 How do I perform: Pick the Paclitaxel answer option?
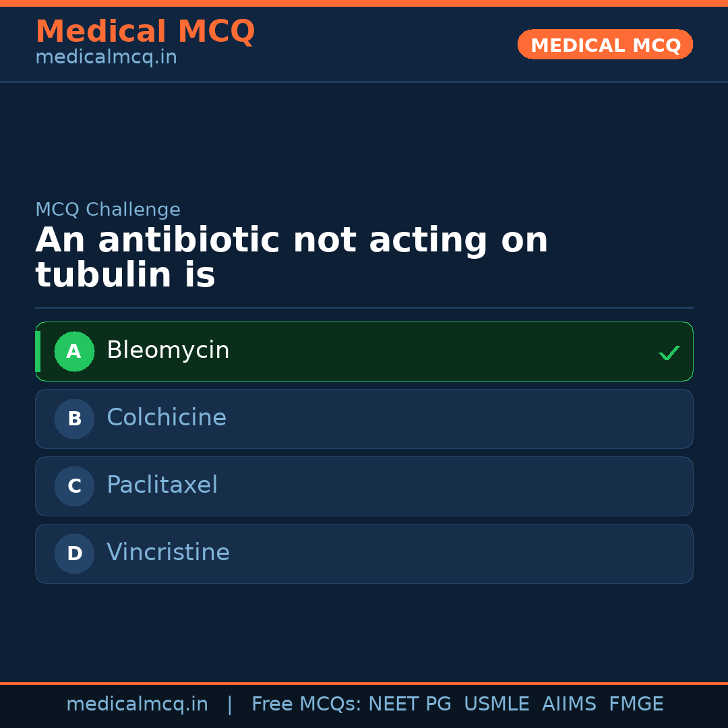[162, 485]
